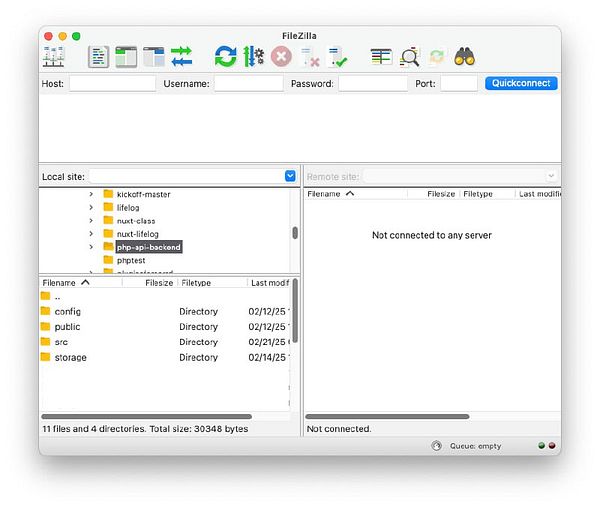Expand the php-api-backend folder node
The image size is (600, 507).
point(91,247)
